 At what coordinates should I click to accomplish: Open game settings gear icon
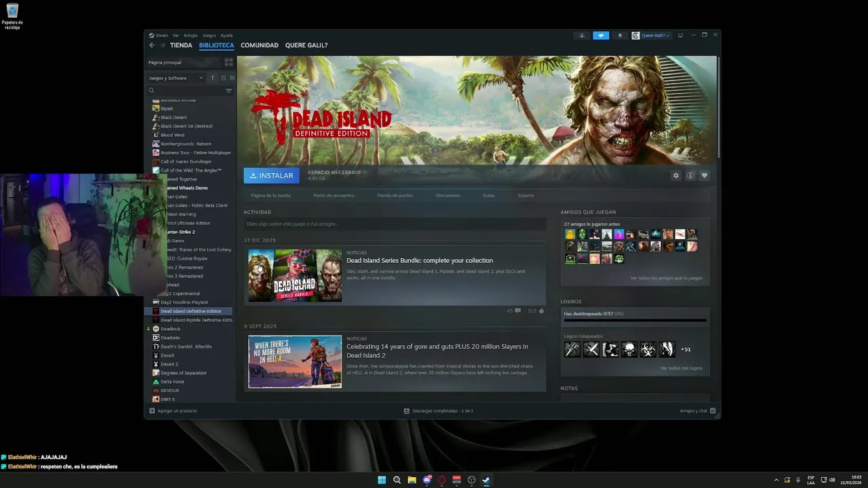pyautogui.click(x=675, y=176)
